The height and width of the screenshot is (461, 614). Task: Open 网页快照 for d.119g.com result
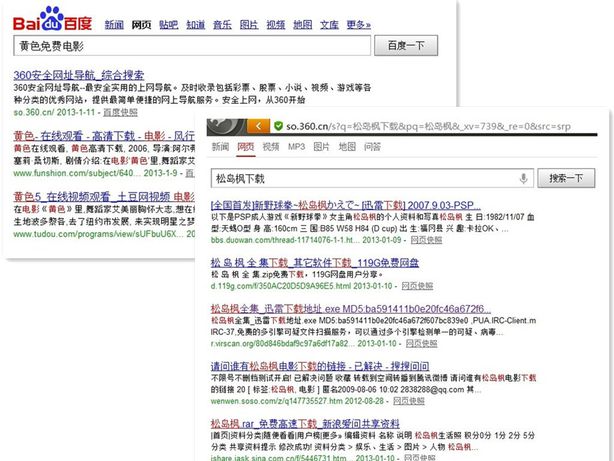click(417, 286)
